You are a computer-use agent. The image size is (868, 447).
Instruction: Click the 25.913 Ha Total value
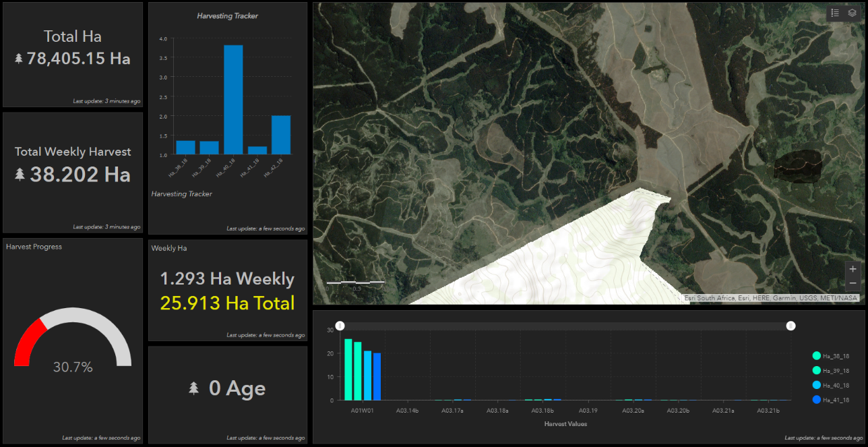[227, 303]
